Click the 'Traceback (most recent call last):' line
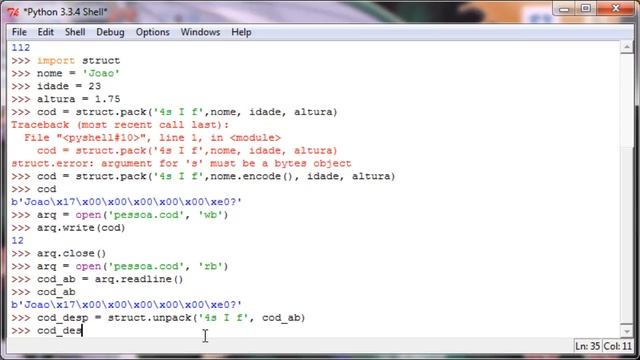This screenshot has height=360, width=640. point(120,125)
